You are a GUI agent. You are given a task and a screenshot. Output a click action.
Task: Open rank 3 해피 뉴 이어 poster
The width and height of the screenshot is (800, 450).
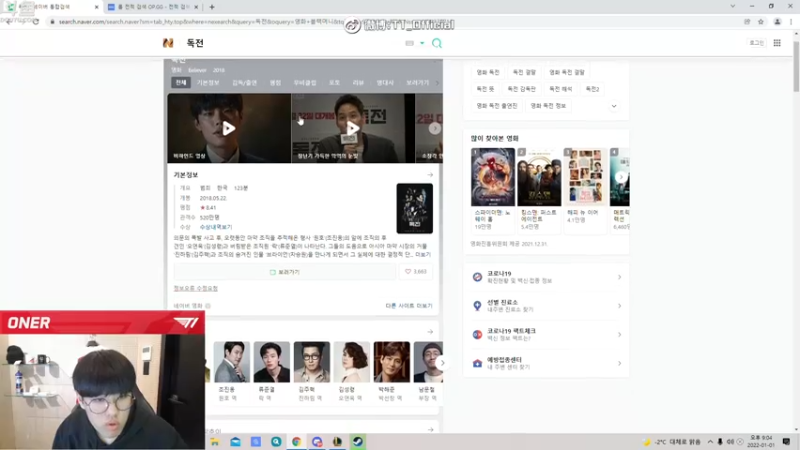click(x=585, y=177)
